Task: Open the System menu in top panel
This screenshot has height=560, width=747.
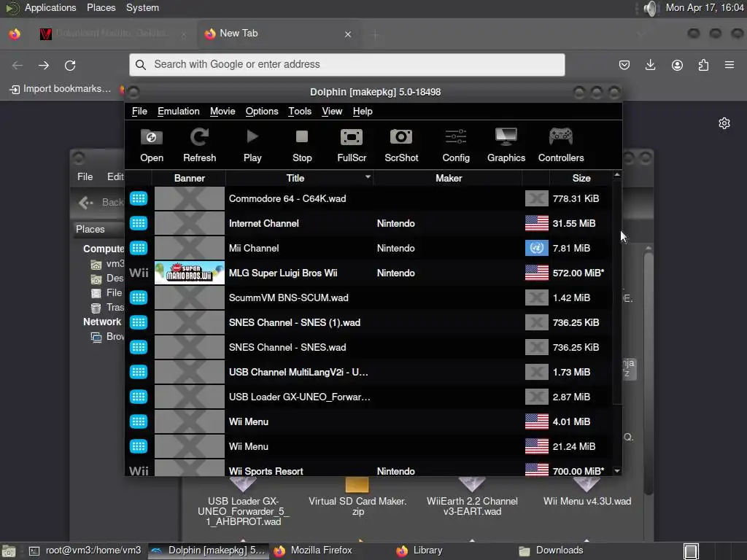Action: coord(142,7)
